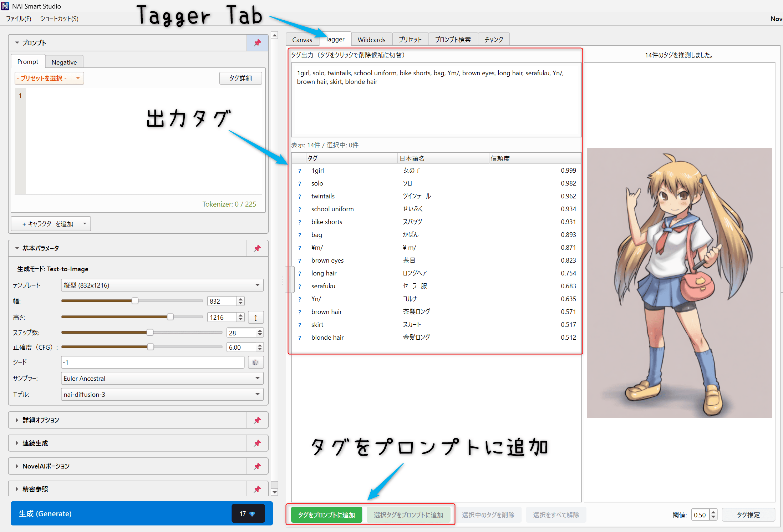
Task: Click the height/width swap arrow icon
Action: (256, 317)
